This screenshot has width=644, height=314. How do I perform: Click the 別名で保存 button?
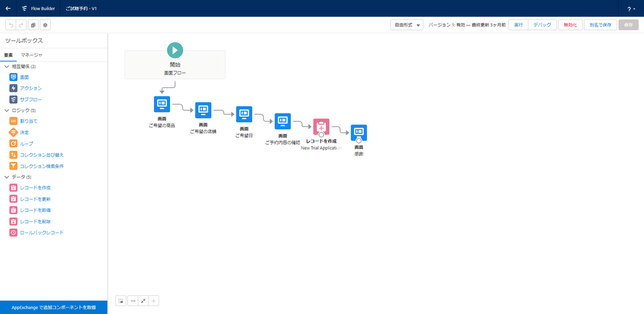coord(600,25)
